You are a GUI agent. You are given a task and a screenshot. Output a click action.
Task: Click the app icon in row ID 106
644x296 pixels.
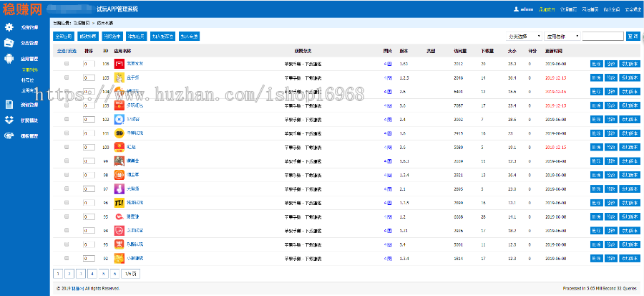[x=119, y=64]
